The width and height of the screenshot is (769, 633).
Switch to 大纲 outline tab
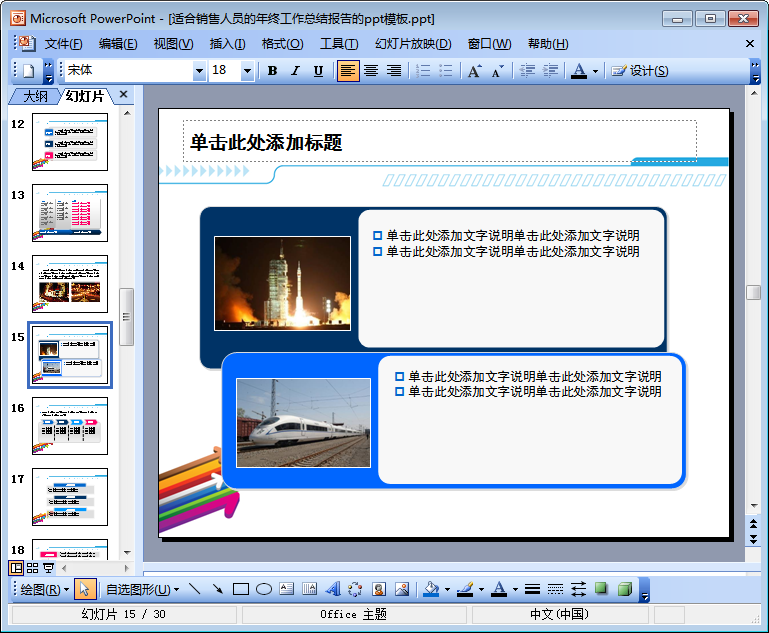(35, 96)
